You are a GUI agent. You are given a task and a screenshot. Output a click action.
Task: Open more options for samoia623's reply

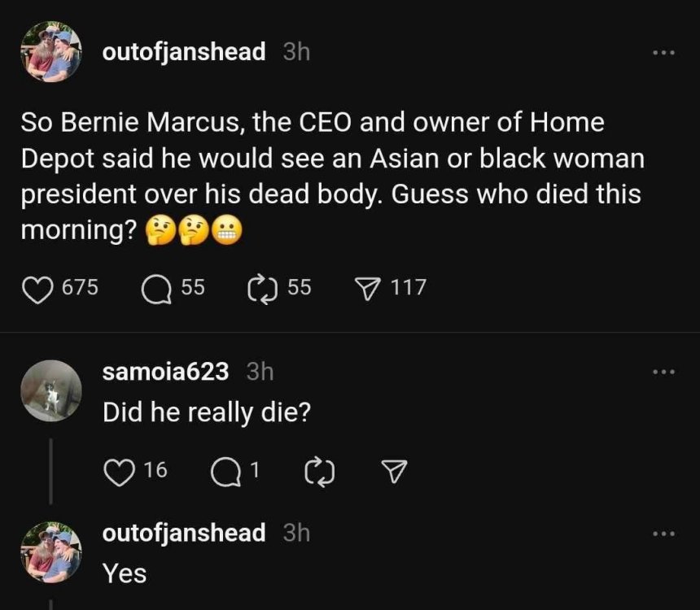[x=663, y=372]
